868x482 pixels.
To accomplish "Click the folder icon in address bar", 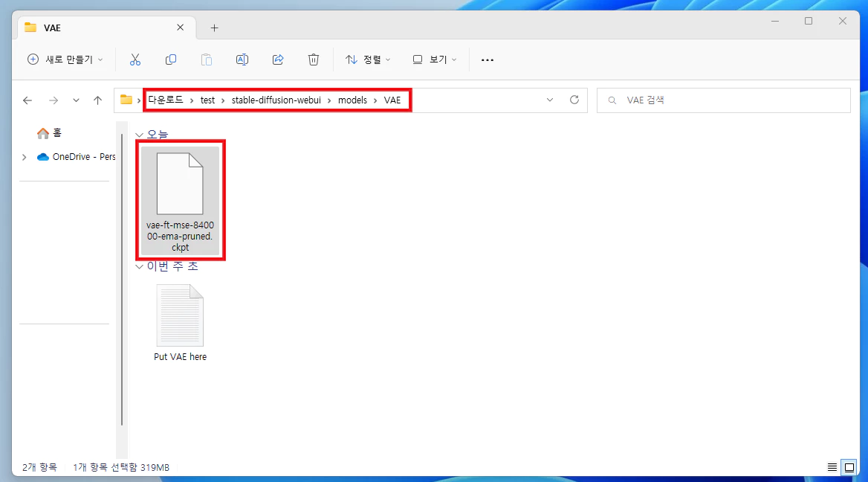I will [126, 100].
